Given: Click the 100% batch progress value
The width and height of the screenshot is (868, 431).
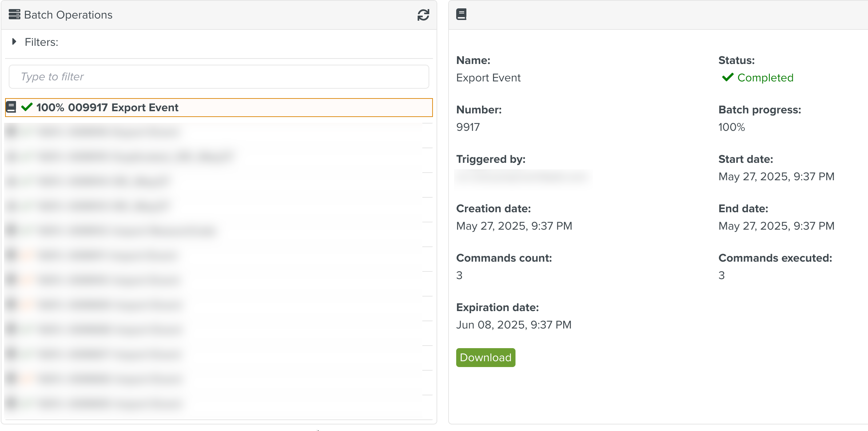Looking at the screenshot, I should coord(732,127).
